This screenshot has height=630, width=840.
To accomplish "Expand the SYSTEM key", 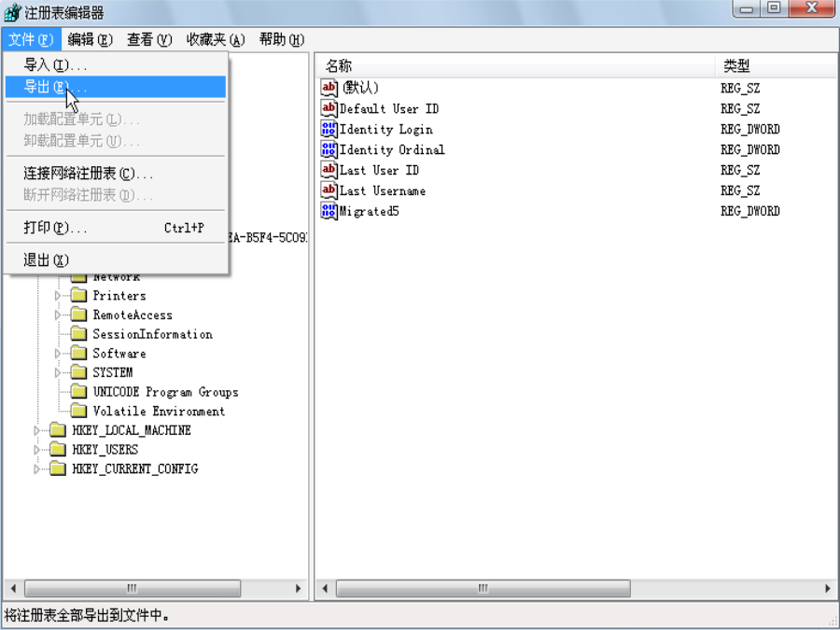I will click(x=57, y=372).
